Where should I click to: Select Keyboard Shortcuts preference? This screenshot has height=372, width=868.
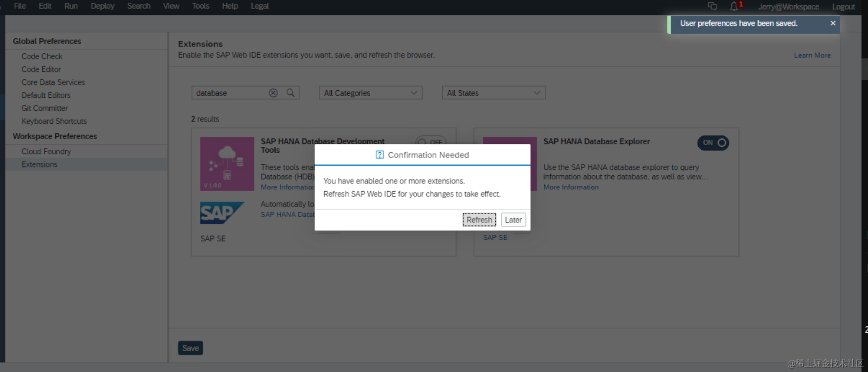click(x=54, y=121)
